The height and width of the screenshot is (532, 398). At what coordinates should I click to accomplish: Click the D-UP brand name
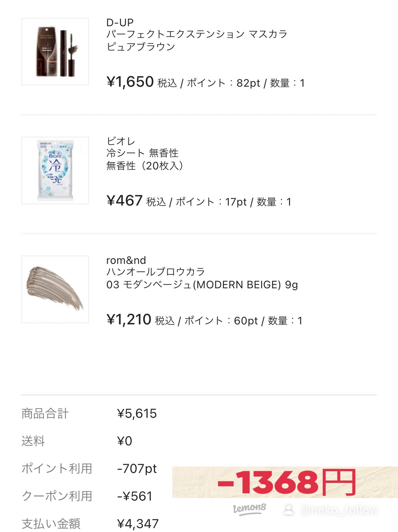(120, 23)
